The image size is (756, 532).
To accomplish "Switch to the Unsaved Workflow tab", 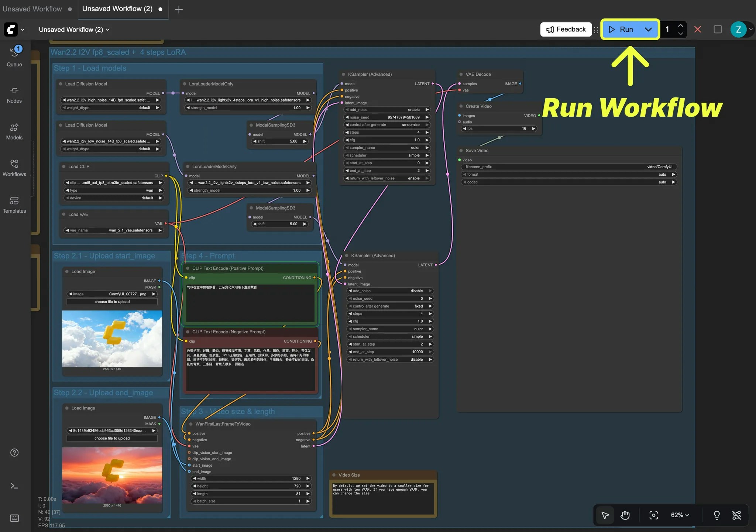I will pyautogui.click(x=32, y=9).
